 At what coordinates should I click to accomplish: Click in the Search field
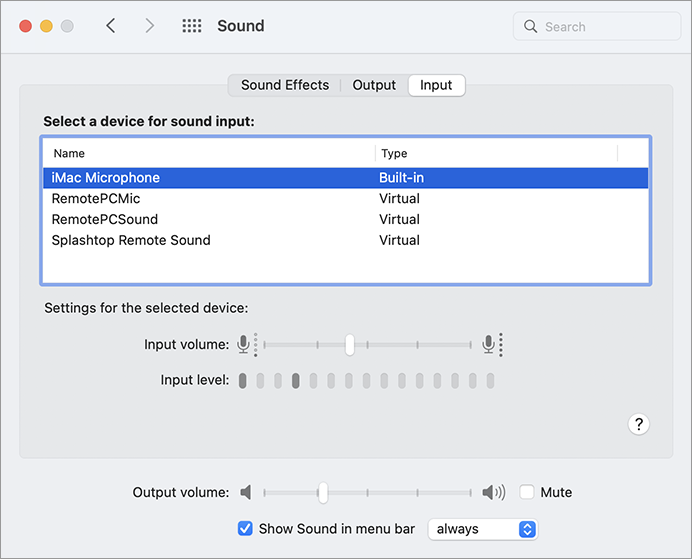point(600,27)
